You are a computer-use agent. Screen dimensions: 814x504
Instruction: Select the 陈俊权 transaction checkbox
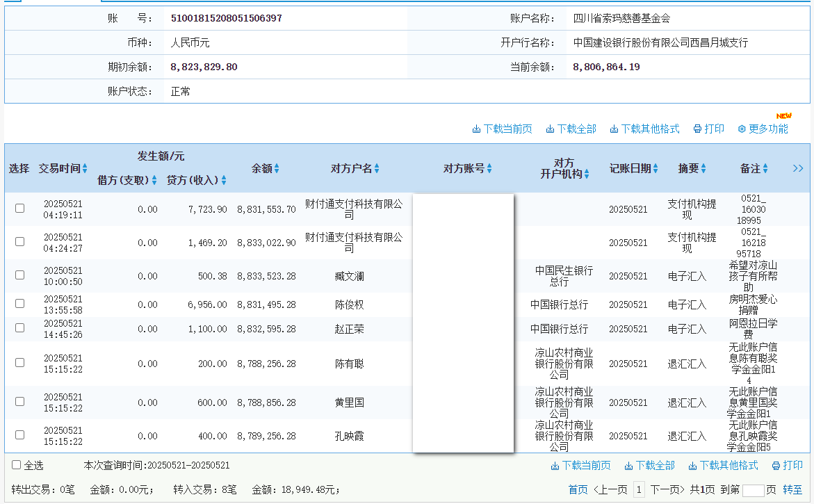[19, 303]
